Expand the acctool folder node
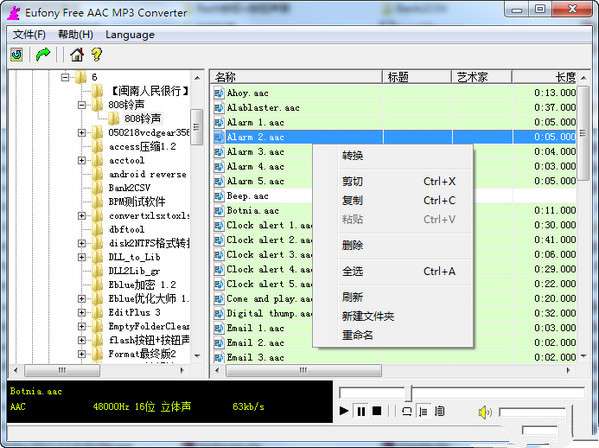Viewport: 599px width, 448px height. click(x=81, y=160)
